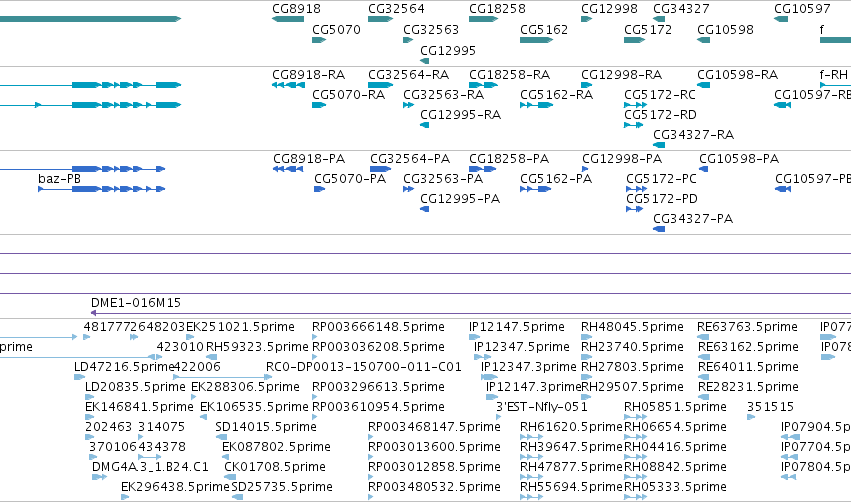
Task: Click EST RP003468147.5prime
Action: [434, 427]
